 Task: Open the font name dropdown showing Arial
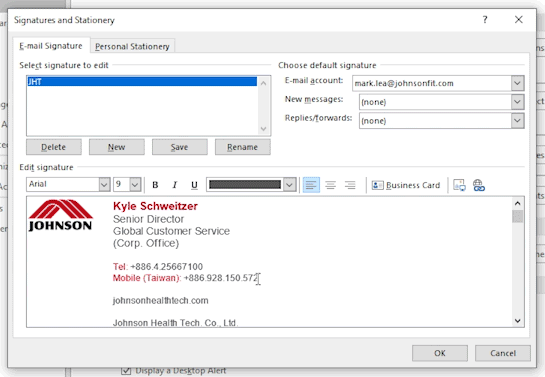104,185
